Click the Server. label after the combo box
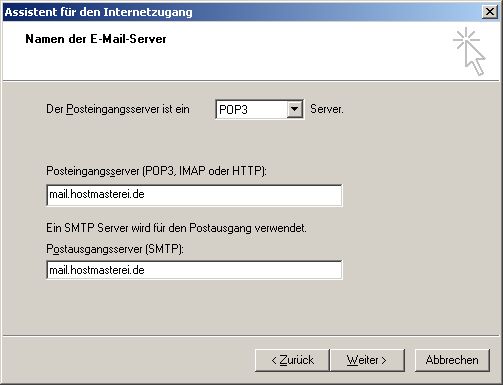 point(327,109)
